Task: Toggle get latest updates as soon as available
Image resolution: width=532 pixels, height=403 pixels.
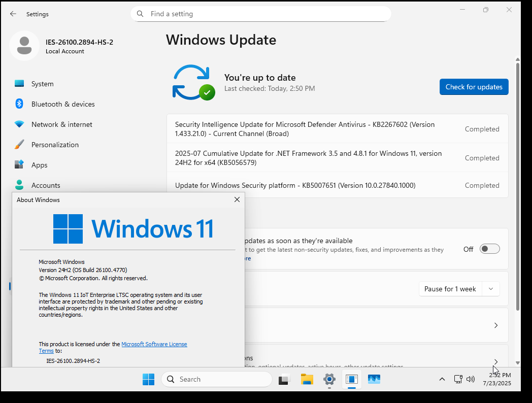Action: pyautogui.click(x=489, y=249)
